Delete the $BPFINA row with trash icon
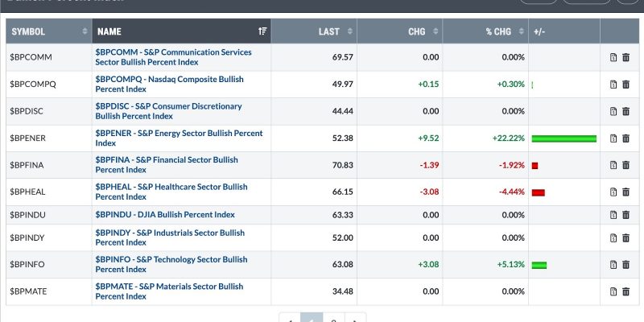The width and height of the screenshot is (644, 322). (626, 165)
